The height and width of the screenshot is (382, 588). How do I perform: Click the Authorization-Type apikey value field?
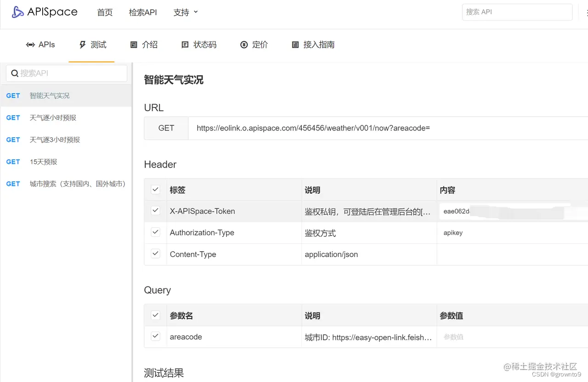[x=513, y=233]
